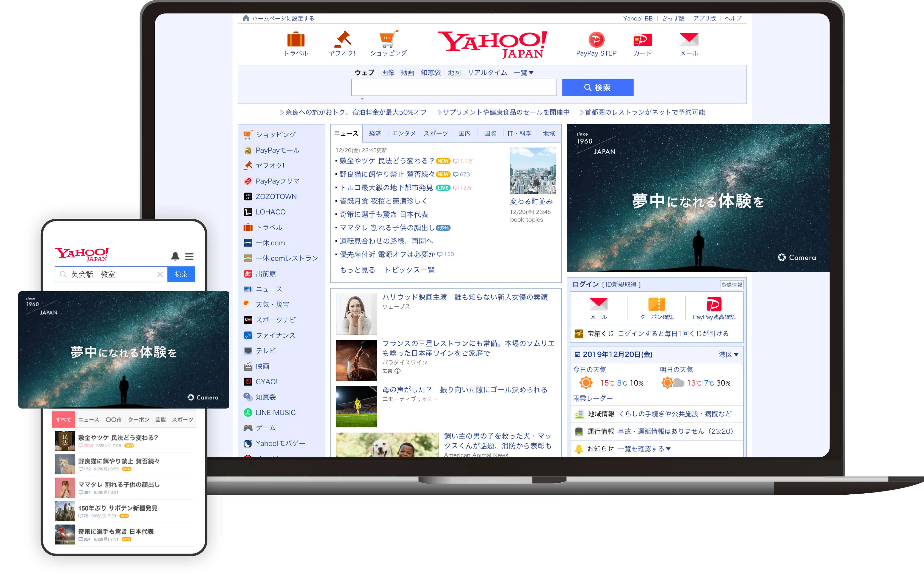This screenshot has height=586, width=924.
Task: Tap the notification bell on mobile view
Action: click(x=175, y=256)
